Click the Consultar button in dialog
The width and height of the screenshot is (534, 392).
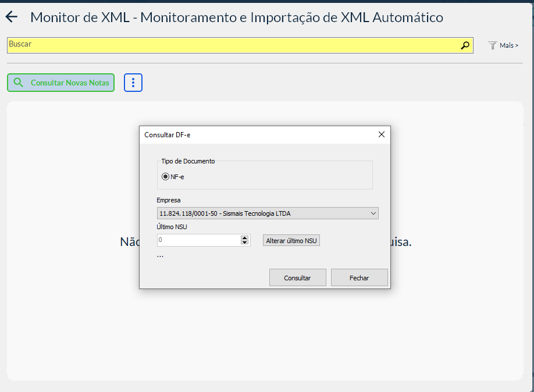297,278
